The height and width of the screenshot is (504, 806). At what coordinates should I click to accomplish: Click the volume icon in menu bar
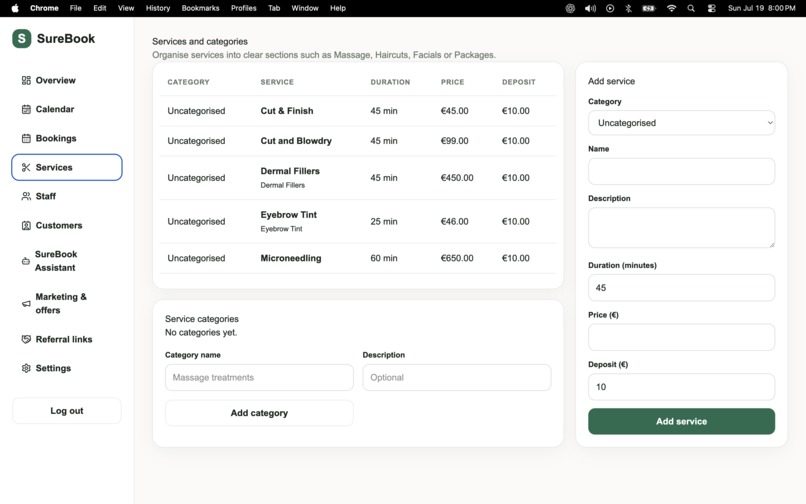click(590, 8)
